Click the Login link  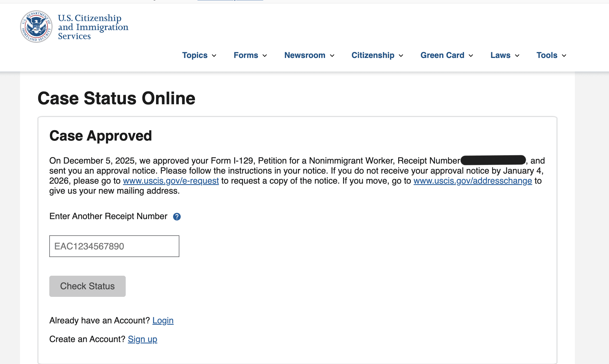coord(163,321)
